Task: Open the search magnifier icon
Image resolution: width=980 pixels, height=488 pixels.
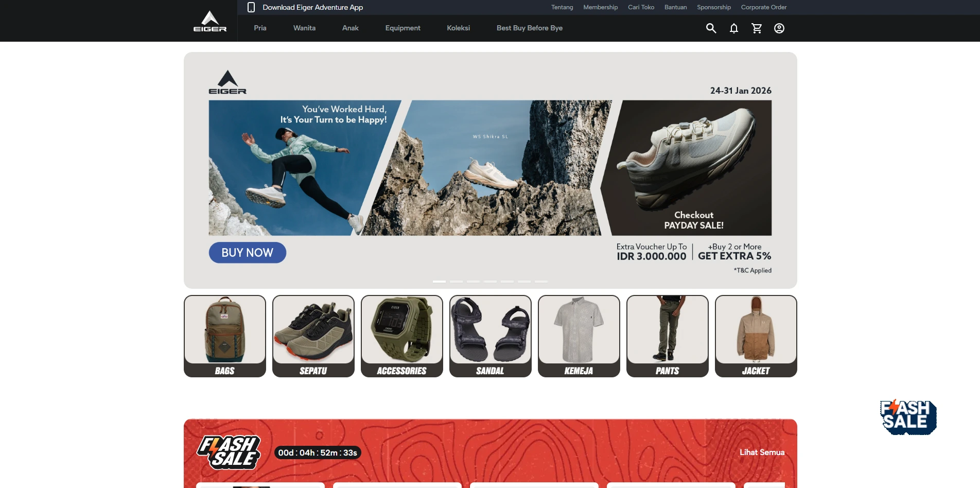Action: click(x=711, y=28)
